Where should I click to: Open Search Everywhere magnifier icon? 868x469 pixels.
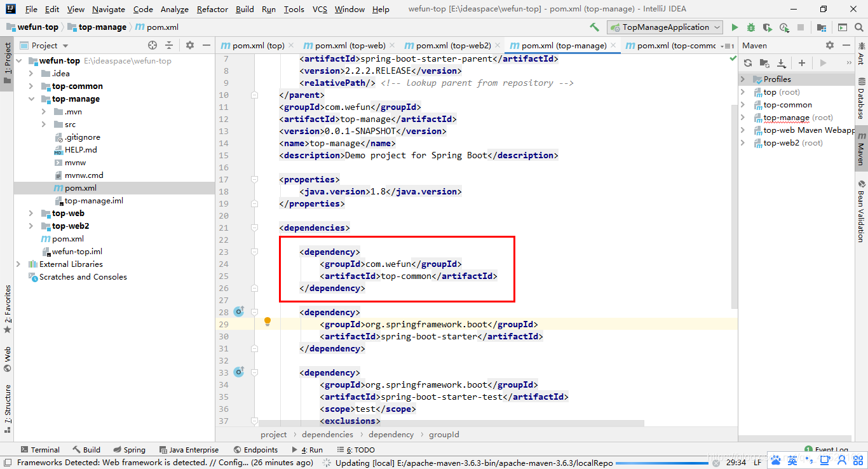click(x=858, y=27)
